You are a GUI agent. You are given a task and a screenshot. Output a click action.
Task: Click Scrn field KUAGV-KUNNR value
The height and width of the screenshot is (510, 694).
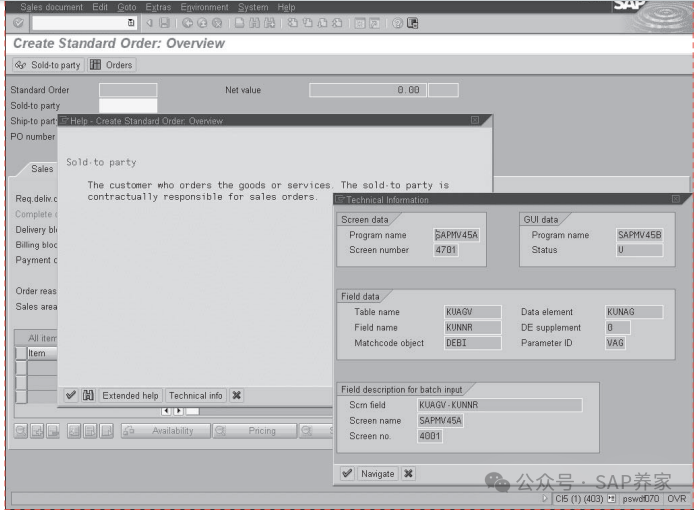(x=500, y=405)
